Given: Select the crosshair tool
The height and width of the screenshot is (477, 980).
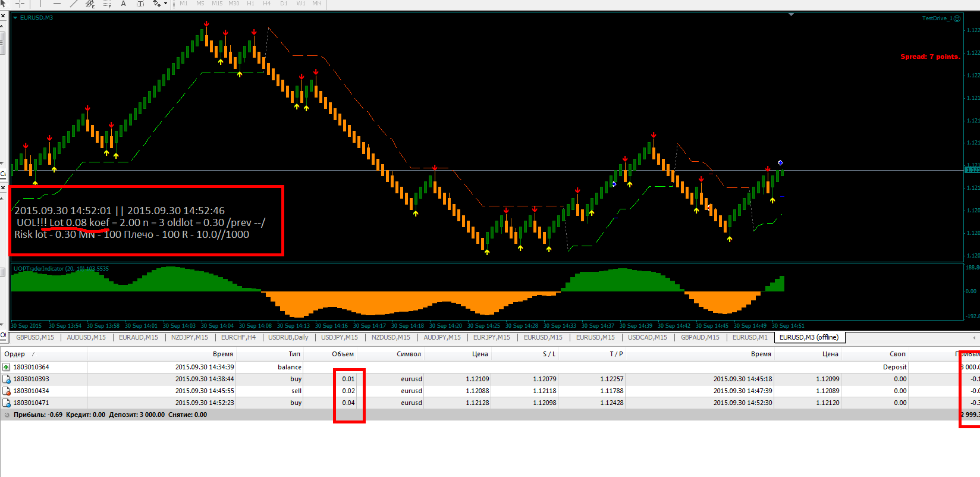Looking at the screenshot, I should click(x=20, y=3).
